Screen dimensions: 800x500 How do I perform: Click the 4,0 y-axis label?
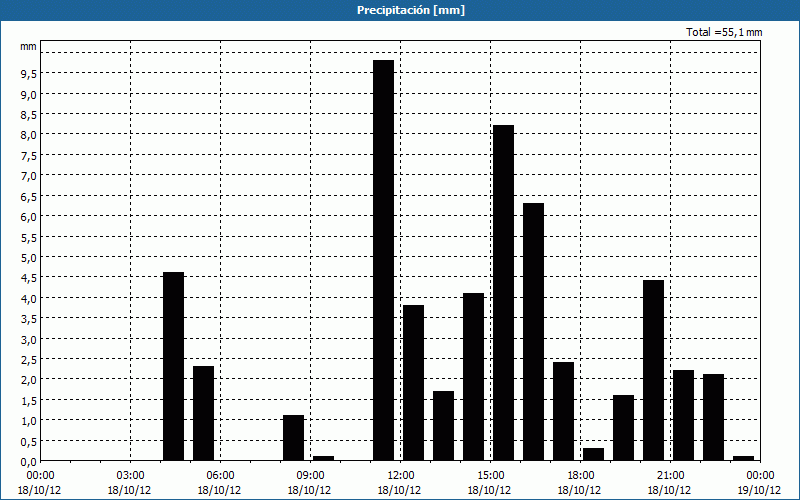[29, 298]
